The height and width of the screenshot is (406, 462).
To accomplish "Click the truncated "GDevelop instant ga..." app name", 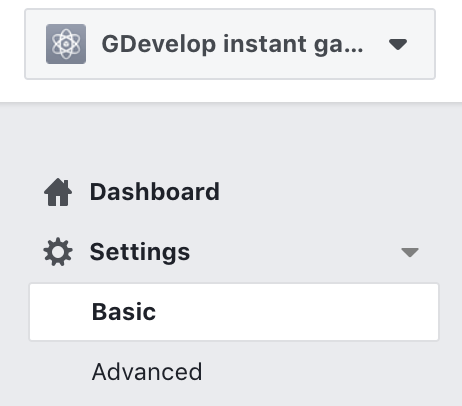I will [x=232, y=44].
